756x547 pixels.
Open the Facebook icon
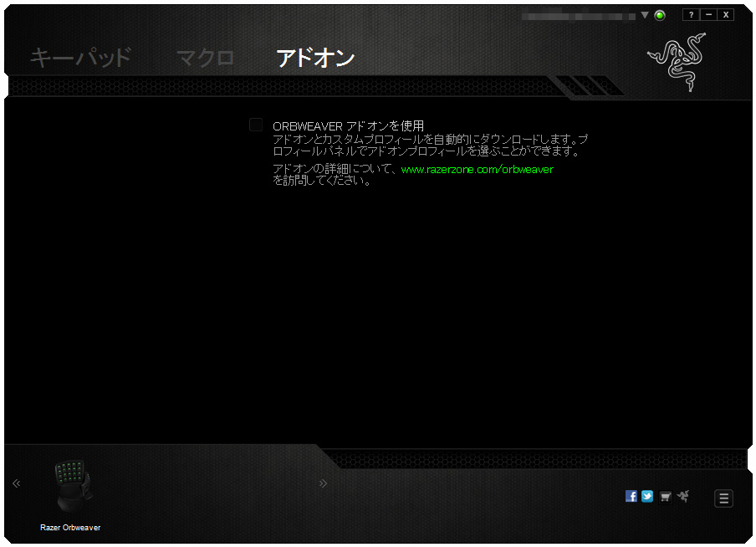point(631,496)
